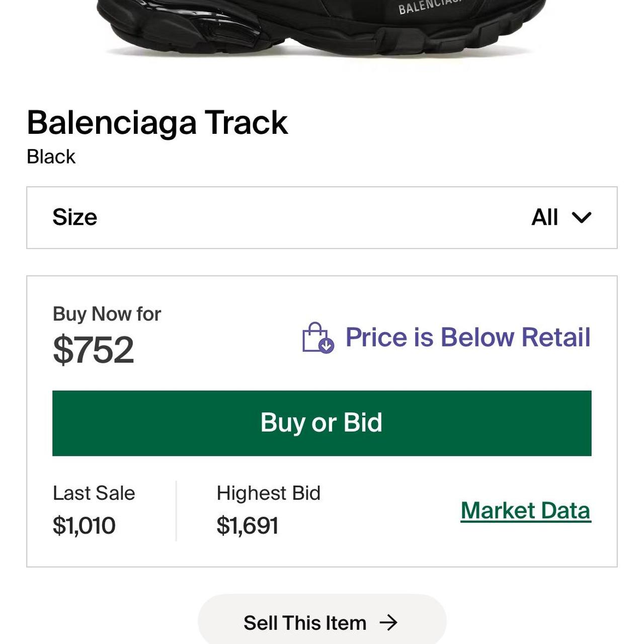The image size is (644, 644).
Task: Click the pricing information card
Action: click(x=322, y=420)
